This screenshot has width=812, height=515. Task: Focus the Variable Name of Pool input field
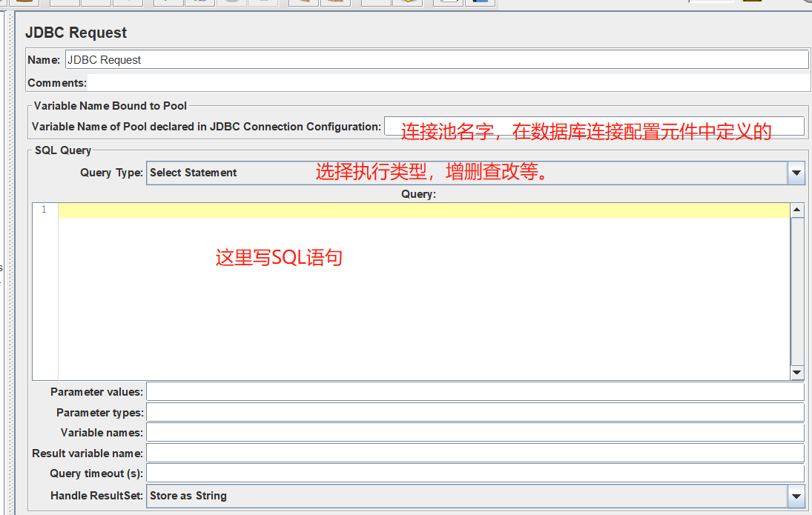pos(594,126)
